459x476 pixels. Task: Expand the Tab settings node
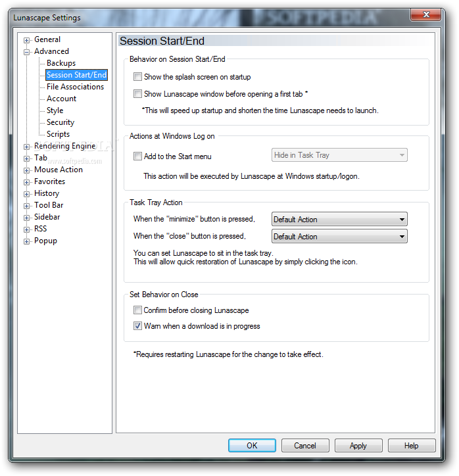[x=27, y=158]
